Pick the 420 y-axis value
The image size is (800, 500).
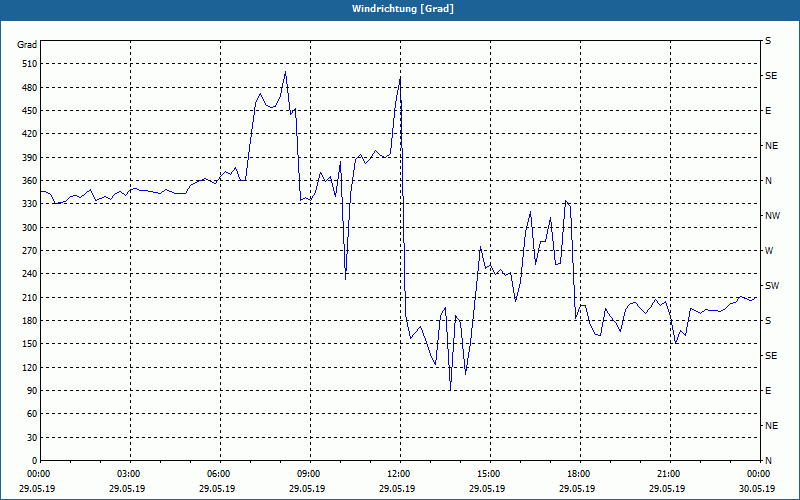click(x=30, y=134)
